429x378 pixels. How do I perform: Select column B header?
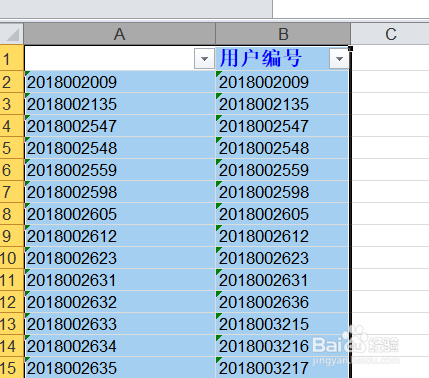coord(283,34)
